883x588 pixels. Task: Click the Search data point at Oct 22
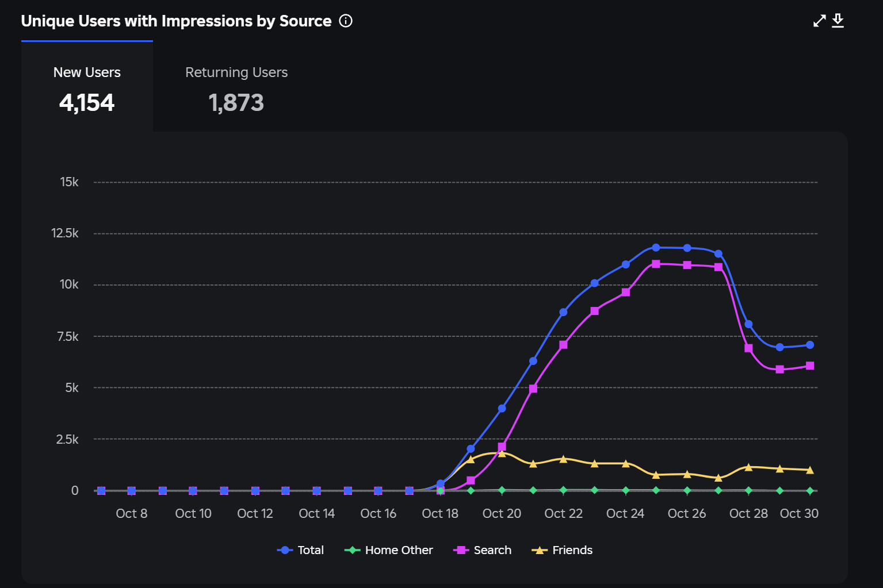(x=563, y=345)
